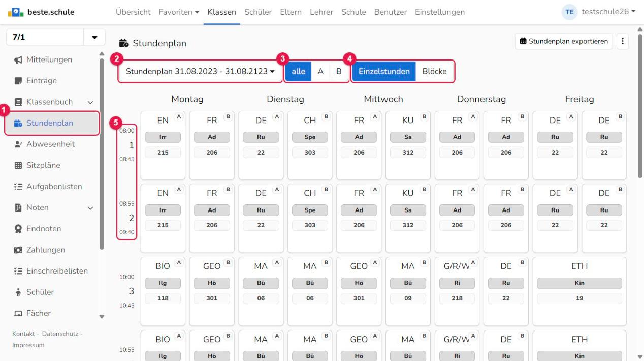Click the G/R/W lesson in period 3
Viewport: 644px width, 361px height.
457,291
